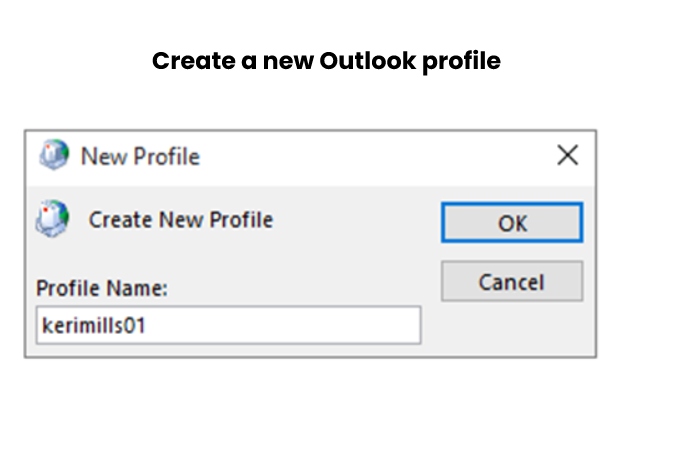Click the 'New Profile' window title

pos(140,156)
